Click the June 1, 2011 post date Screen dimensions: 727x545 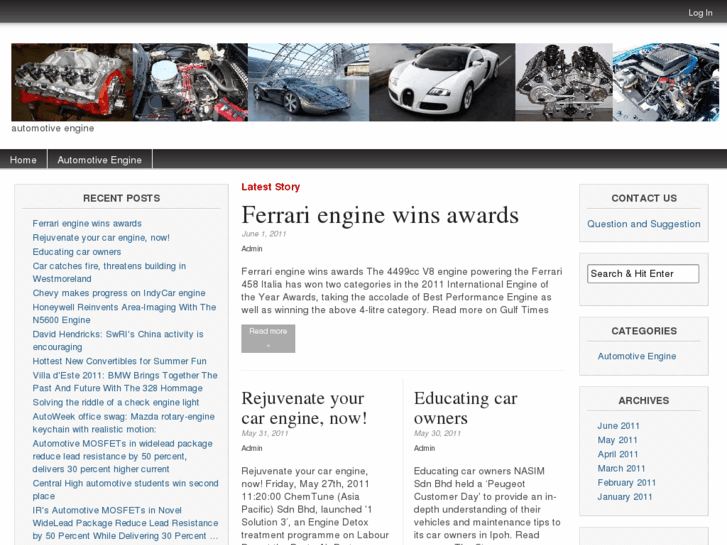(264, 234)
